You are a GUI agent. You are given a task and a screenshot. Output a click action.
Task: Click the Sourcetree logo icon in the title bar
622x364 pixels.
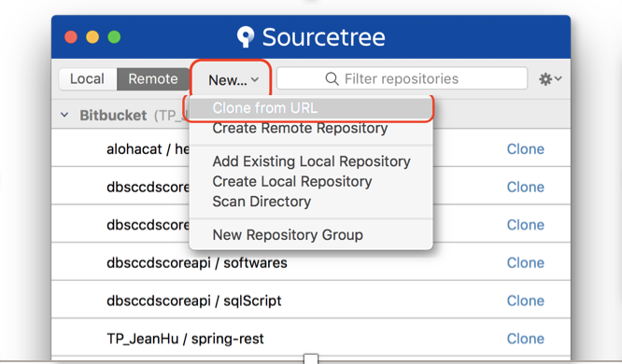(246, 37)
